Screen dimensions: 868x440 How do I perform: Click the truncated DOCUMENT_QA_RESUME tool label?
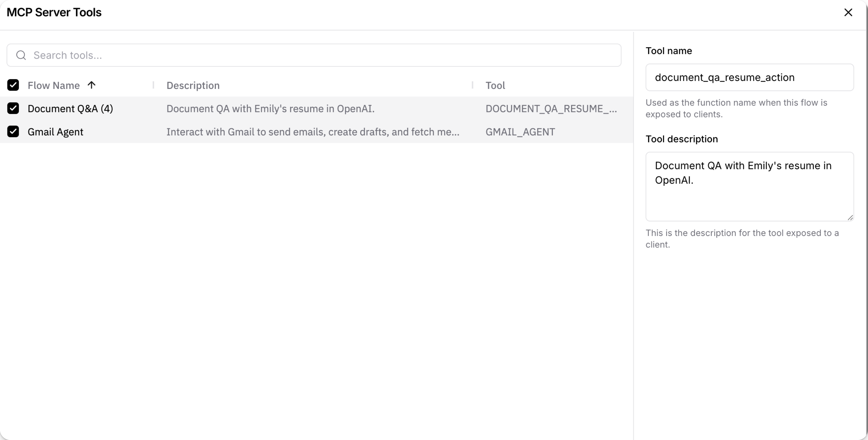point(551,108)
